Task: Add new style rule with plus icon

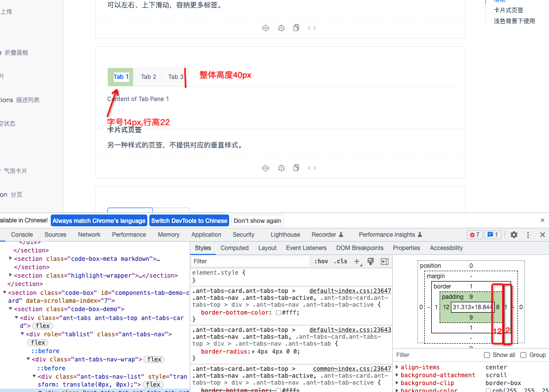Action: click(x=357, y=261)
